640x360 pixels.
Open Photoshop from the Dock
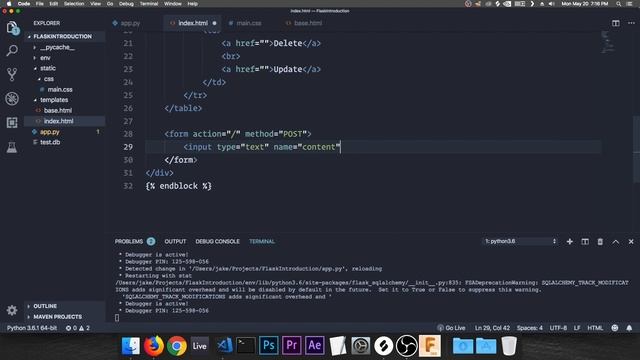click(x=269, y=346)
